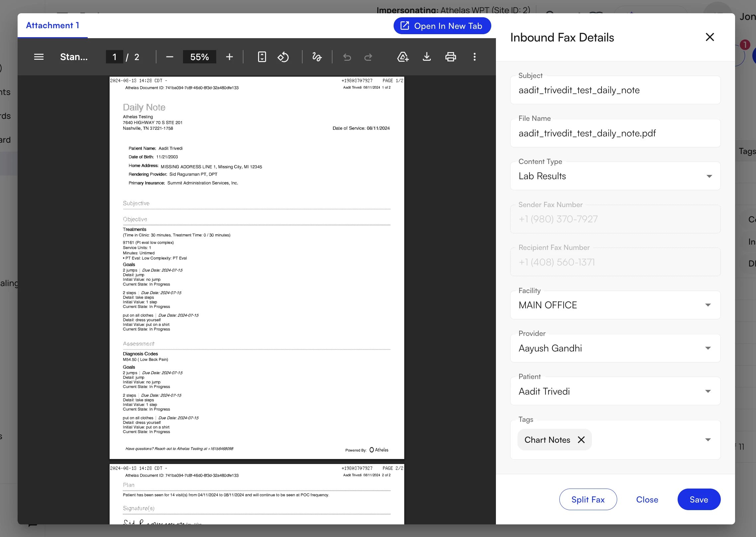This screenshot has height=537, width=756.
Task: Download the PDF file
Action: click(426, 57)
